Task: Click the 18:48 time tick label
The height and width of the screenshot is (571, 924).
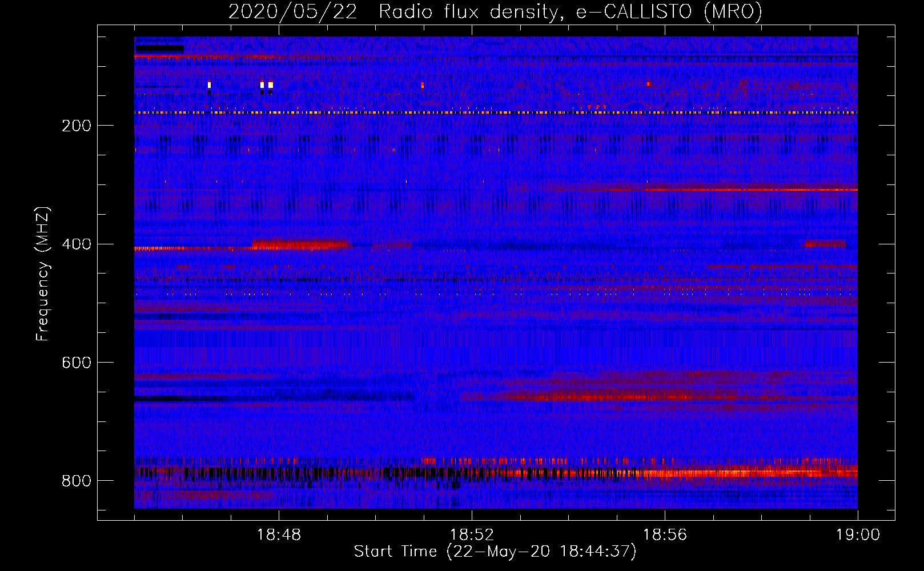Action: point(279,535)
